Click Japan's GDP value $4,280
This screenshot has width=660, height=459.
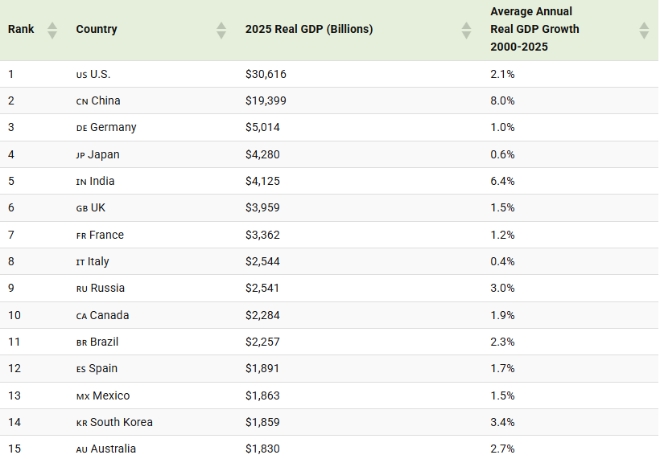coord(264,155)
